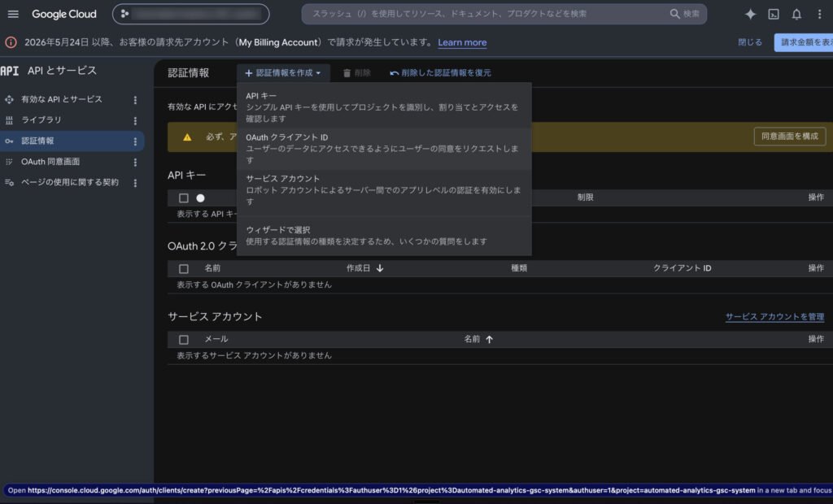Toggle select-all checkbox in OAuth 2.0 table
Screen dimensions: 833x504
click(183, 269)
